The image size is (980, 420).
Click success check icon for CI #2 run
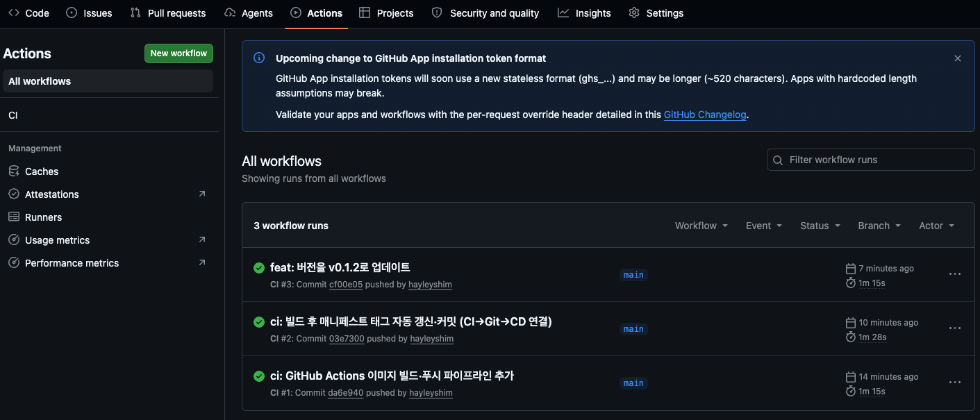pos(259,322)
